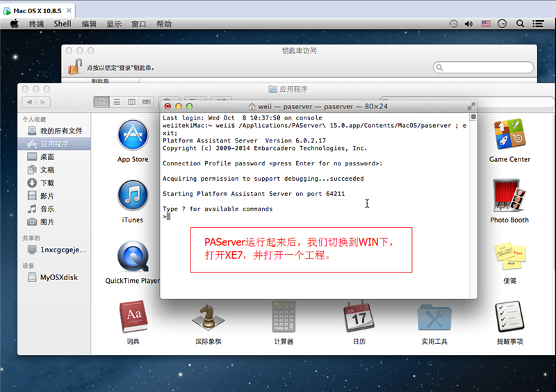Open the Game Center icon
Image resolution: width=556 pixels, height=392 pixels.
509,134
